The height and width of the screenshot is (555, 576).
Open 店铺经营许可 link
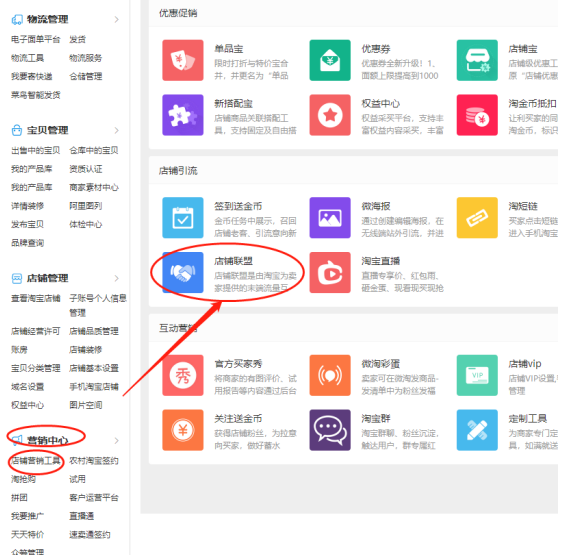pos(36,331)
